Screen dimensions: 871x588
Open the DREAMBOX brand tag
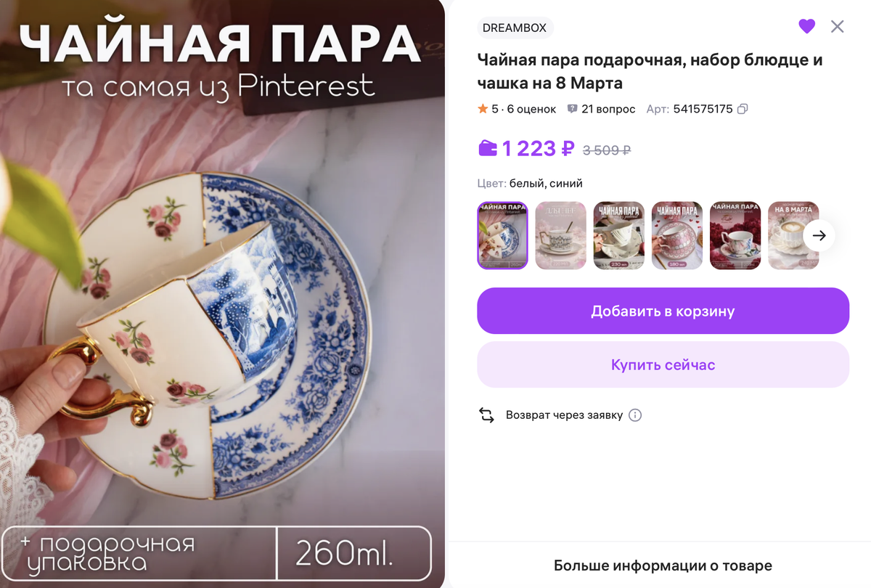pos(515,28)
